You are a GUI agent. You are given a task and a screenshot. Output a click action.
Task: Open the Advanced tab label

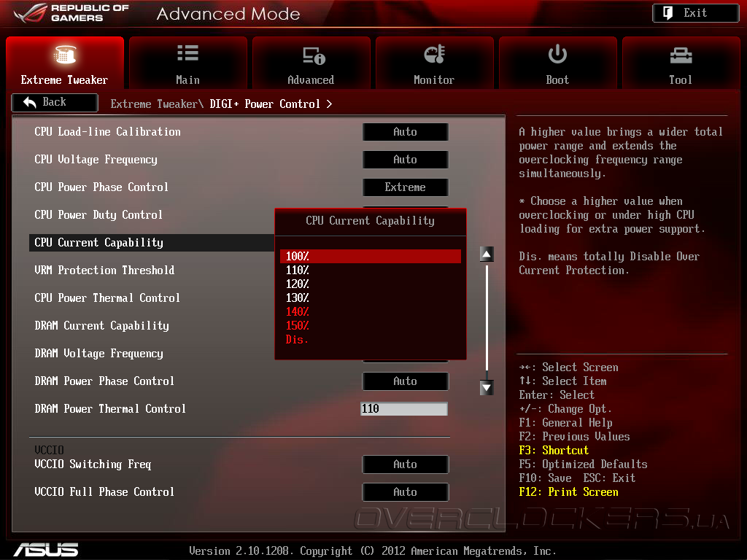pos(311,80)
